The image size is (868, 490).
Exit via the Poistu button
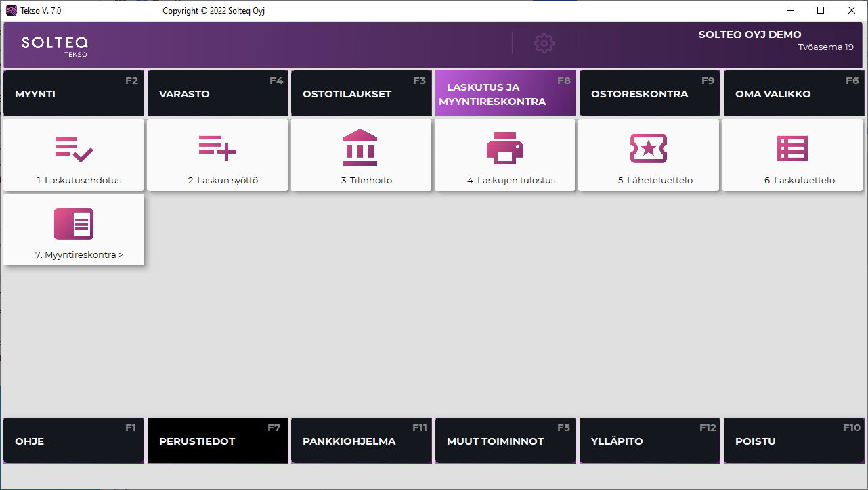pyautogui.click(x=793, y=441)
